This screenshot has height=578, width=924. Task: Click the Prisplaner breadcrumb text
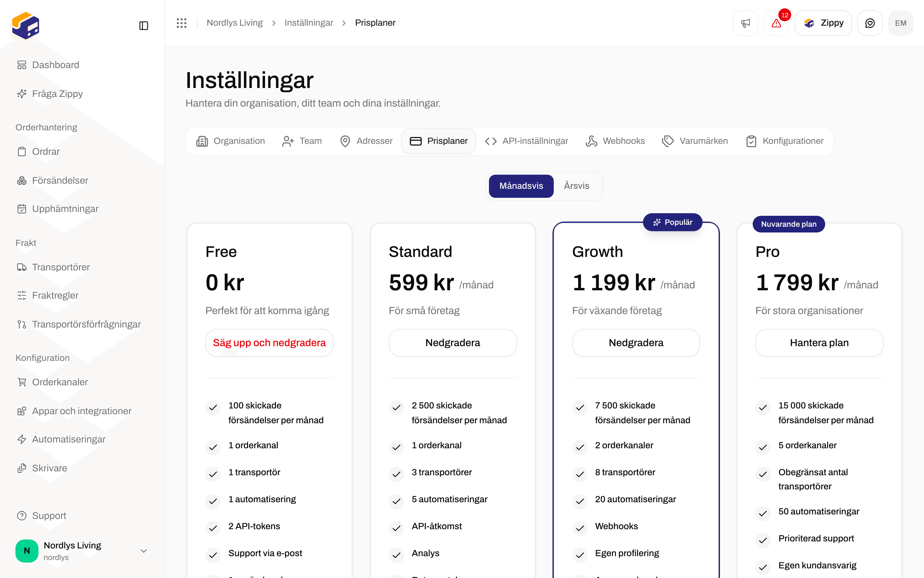point(375,23)
